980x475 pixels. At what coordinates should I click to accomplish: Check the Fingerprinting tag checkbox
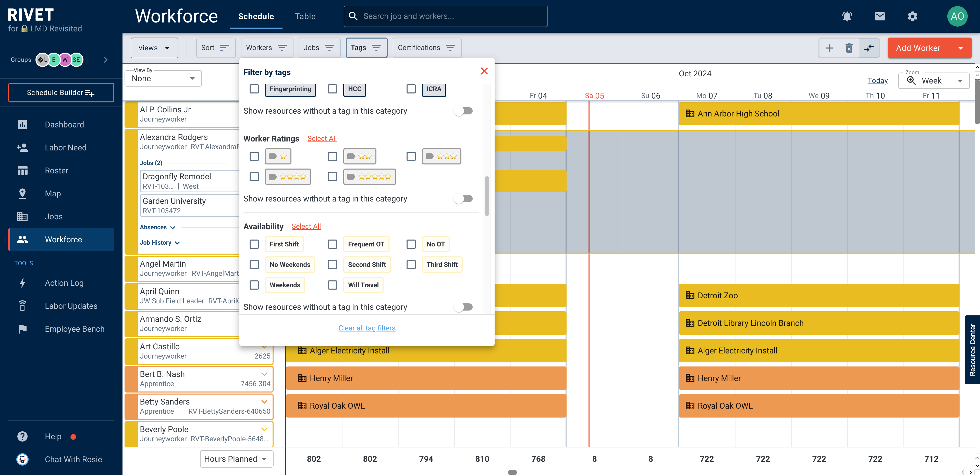click(x=254, y=89)
